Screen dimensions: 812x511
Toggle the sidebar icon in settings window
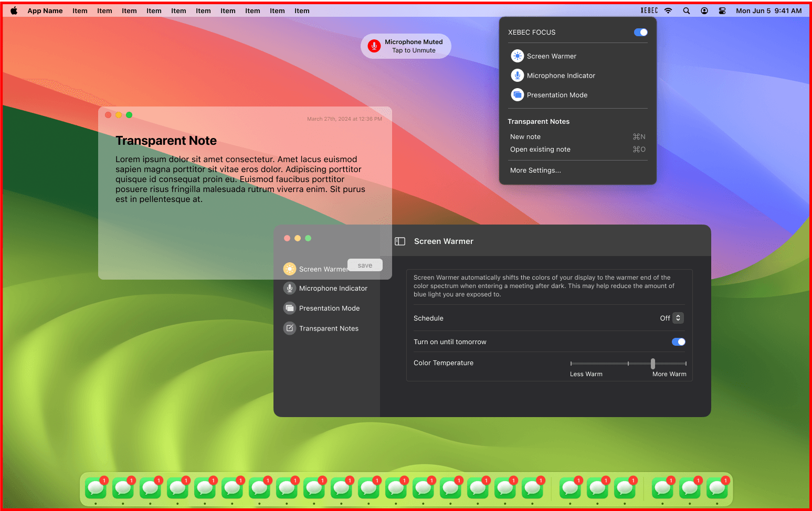(x=400, y=241)
